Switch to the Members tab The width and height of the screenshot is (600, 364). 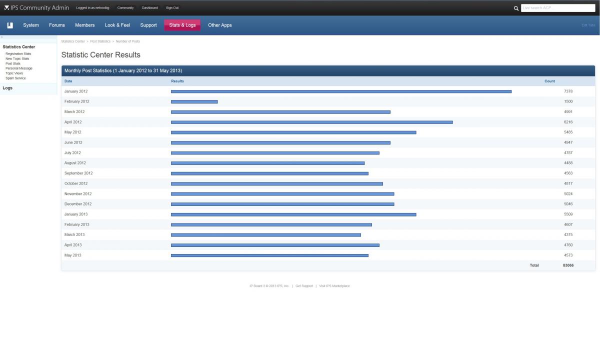click(x=84, y=25)
